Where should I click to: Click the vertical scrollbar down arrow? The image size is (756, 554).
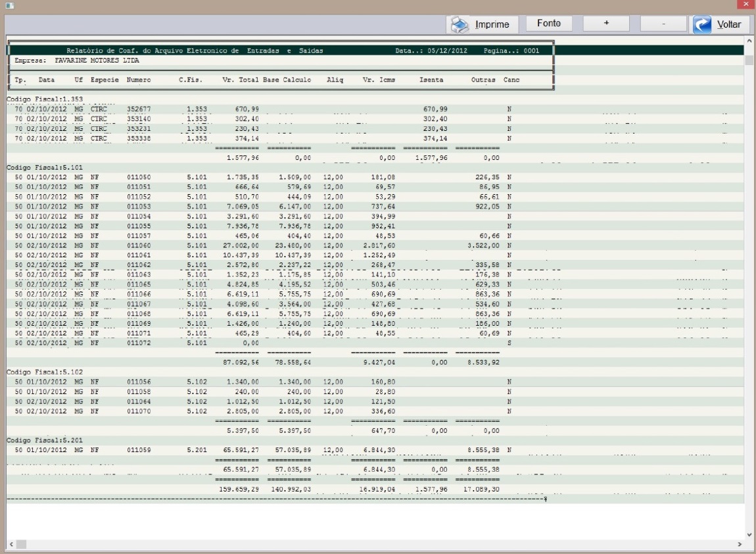749,534
